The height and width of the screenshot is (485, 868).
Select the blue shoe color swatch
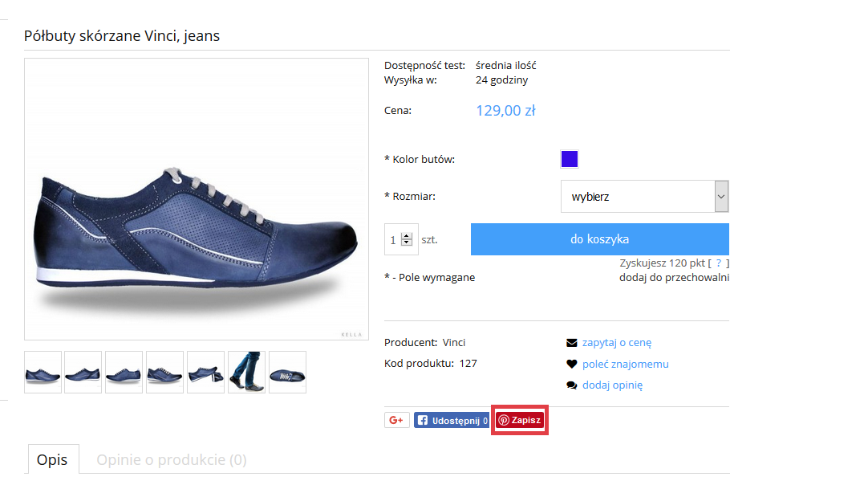point(570,159)
